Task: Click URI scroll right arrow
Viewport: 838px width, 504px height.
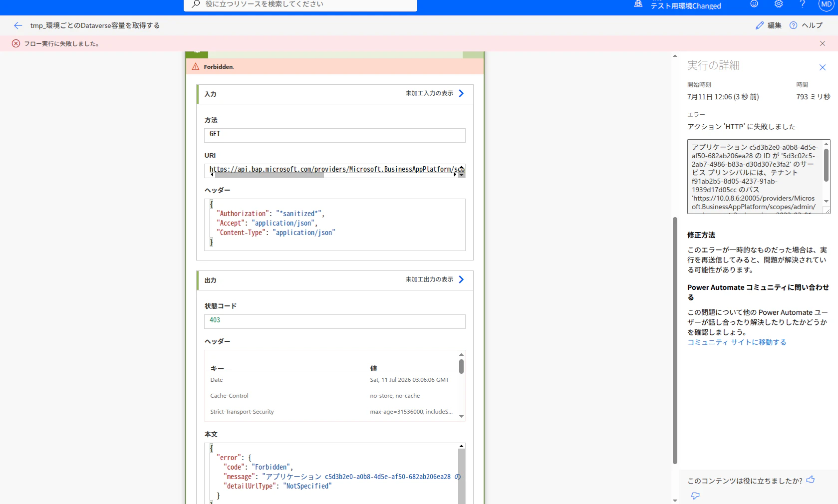Action: tap(455, 175)
